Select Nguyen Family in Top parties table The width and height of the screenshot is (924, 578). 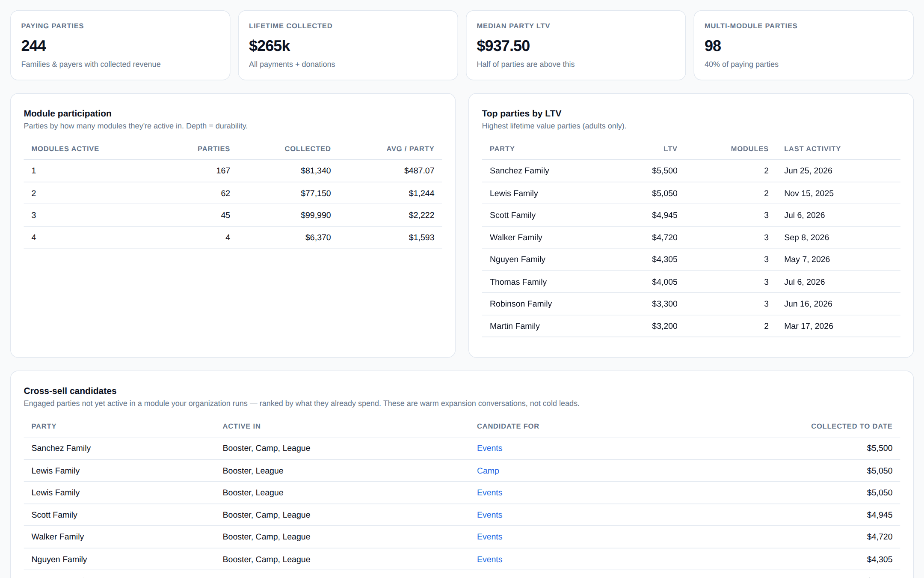pos(518,259)
